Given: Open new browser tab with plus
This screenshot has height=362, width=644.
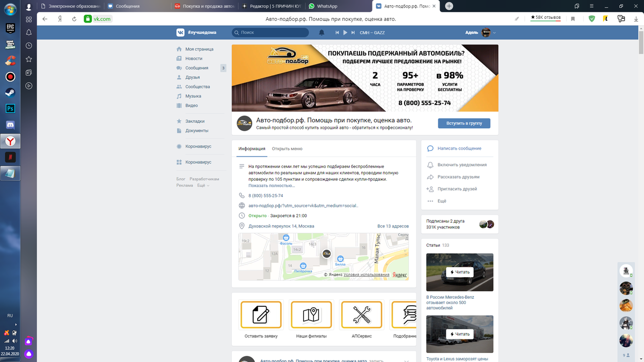Looking at the screenshot, I should (x=449, y=6).
